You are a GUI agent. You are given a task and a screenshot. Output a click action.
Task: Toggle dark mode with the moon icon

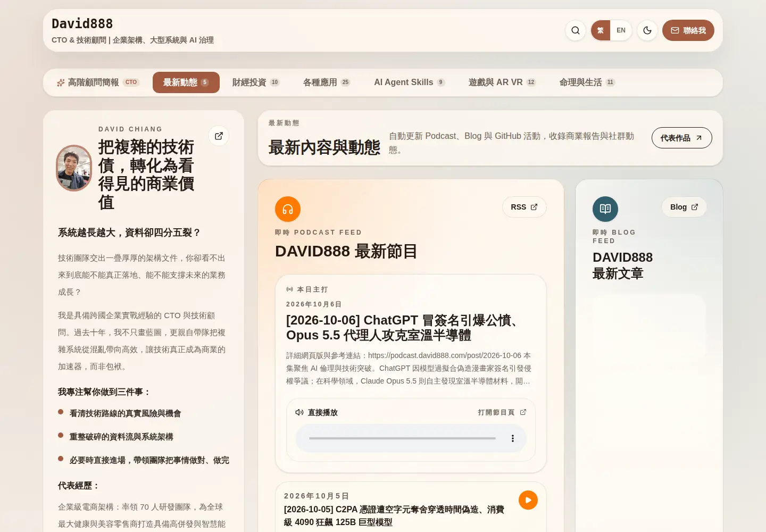pyautogui.click(x=647, y=30)
